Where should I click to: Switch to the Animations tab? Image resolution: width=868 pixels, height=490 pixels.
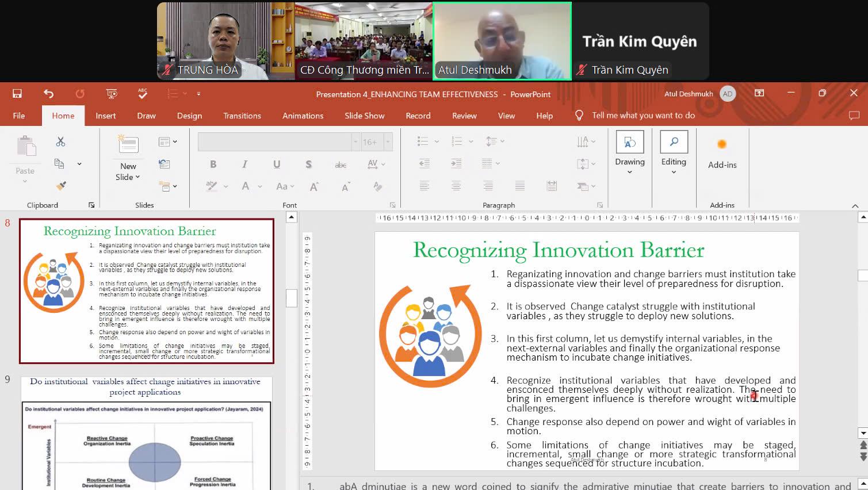(303, 116)
